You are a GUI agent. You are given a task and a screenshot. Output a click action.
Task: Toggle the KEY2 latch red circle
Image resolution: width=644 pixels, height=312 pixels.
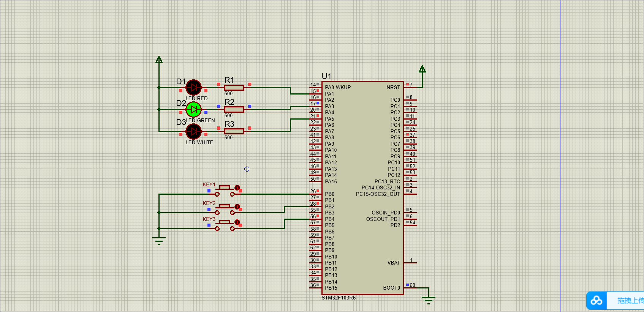pyautogui.click(x=237, y=206)
